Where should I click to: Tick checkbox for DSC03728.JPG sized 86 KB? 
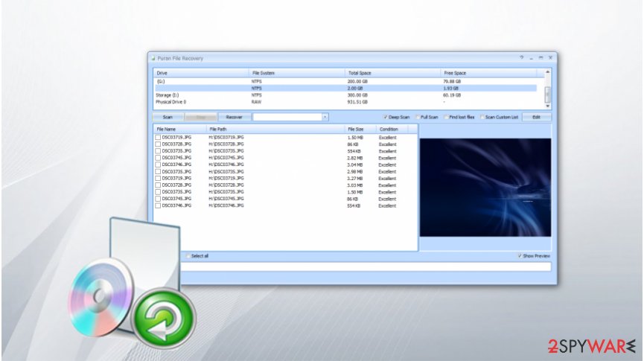[x=158, y=144]
